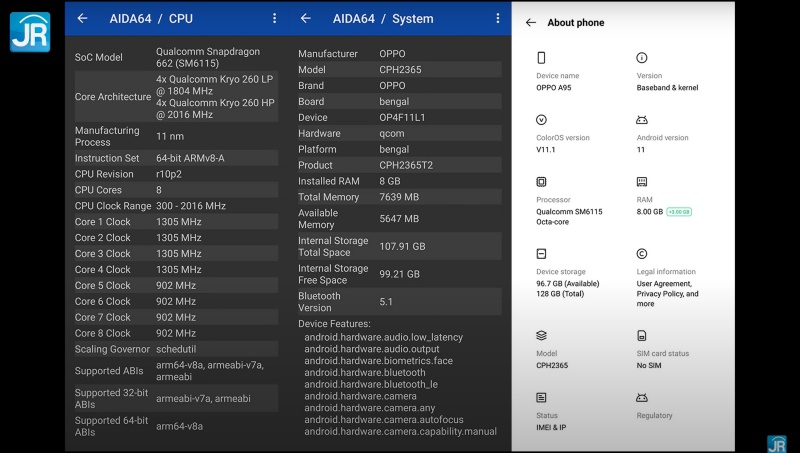Select the Core 4 Clock row

(176, 269)
